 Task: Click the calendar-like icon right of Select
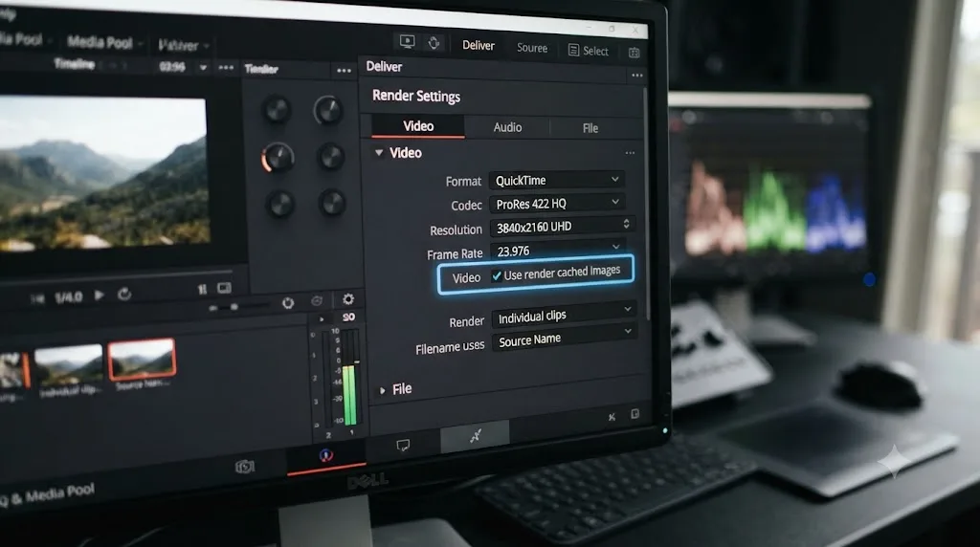coord(634,53)
